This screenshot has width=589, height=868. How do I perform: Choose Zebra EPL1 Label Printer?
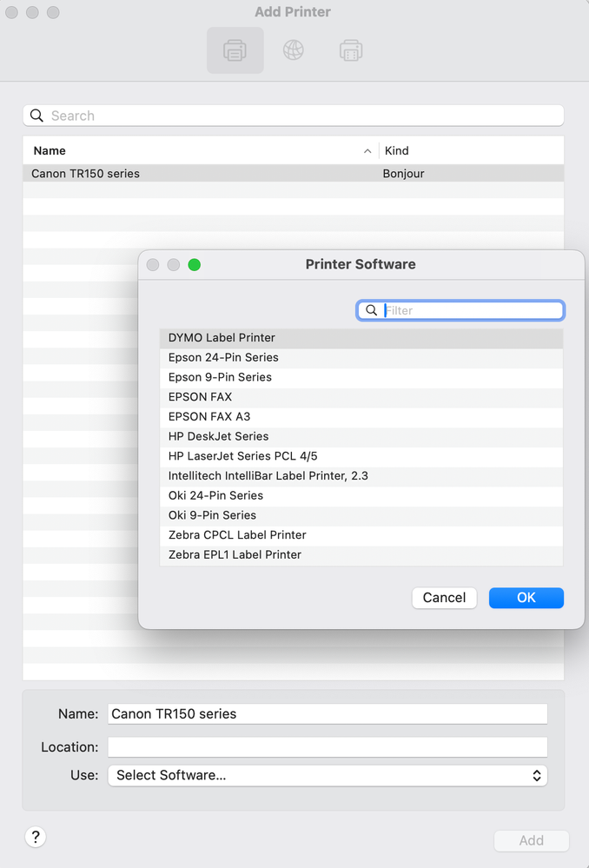[x=361, y=554]
